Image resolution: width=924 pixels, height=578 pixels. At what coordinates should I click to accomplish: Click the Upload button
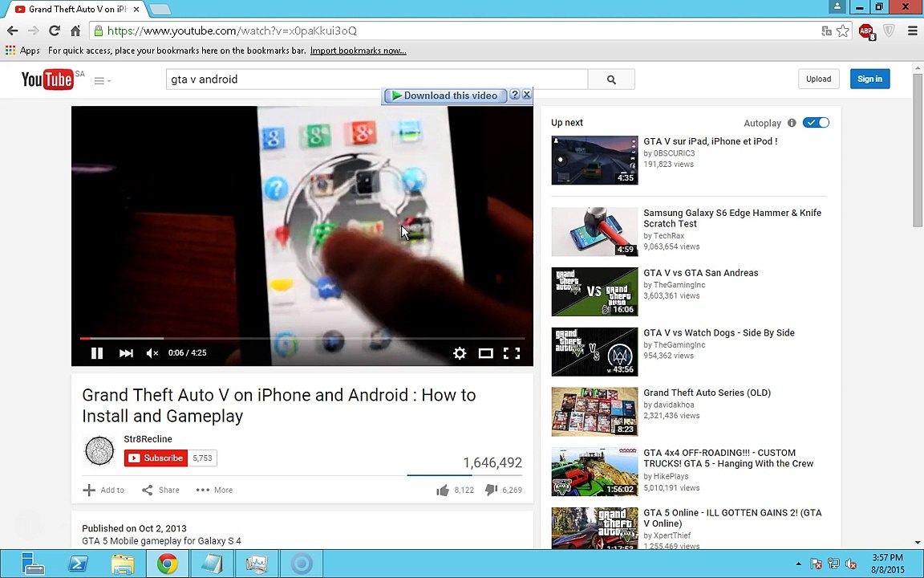click(818, 79)
